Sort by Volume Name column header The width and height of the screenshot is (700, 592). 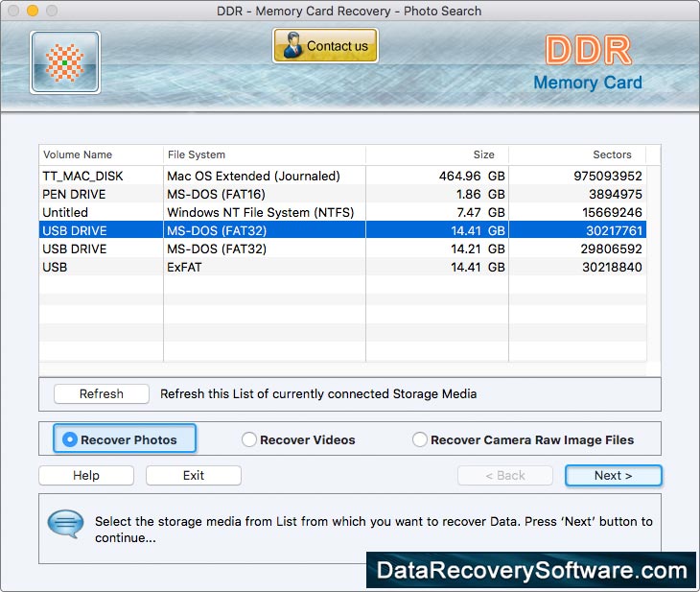click(101, 154)
